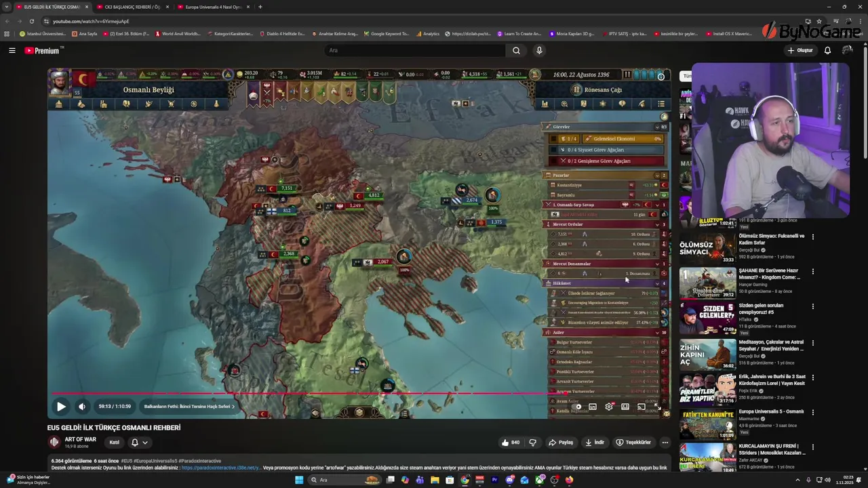Open File Explorer folder in taskbar
The image size is (868, 488).
(435, 480)
